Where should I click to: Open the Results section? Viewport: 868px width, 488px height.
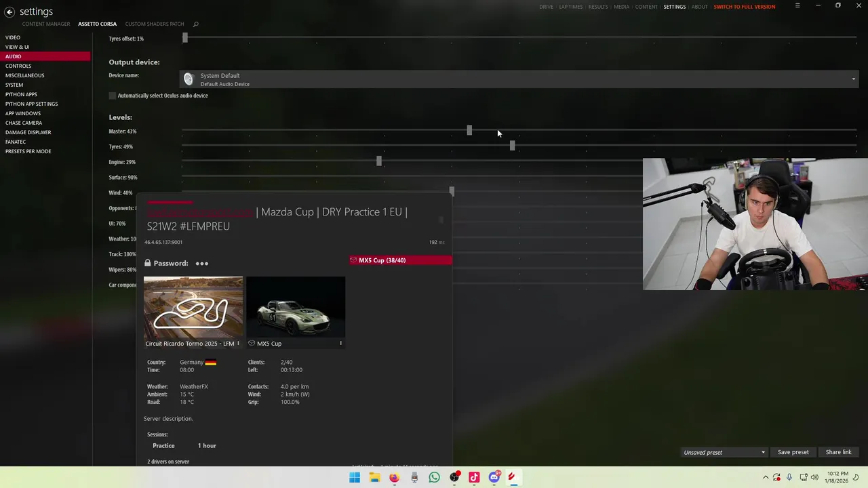(598, 7)
